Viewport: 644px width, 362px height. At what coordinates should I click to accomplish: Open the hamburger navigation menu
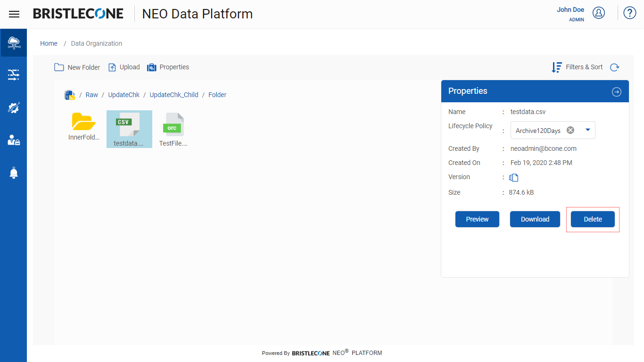coord(14,14)
